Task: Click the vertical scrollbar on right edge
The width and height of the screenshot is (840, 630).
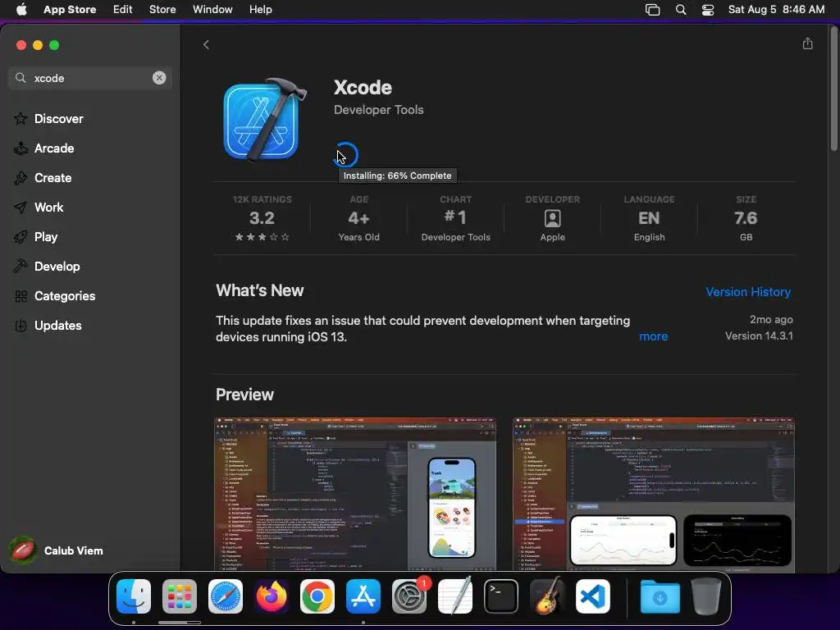Action: click(834, 89)
